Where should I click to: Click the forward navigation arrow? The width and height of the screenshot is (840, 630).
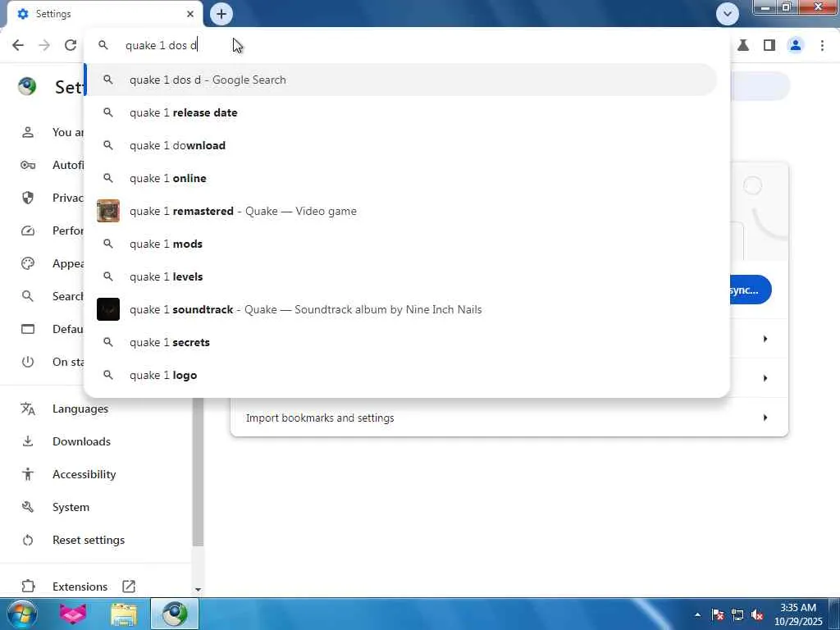tap(44, 45)
